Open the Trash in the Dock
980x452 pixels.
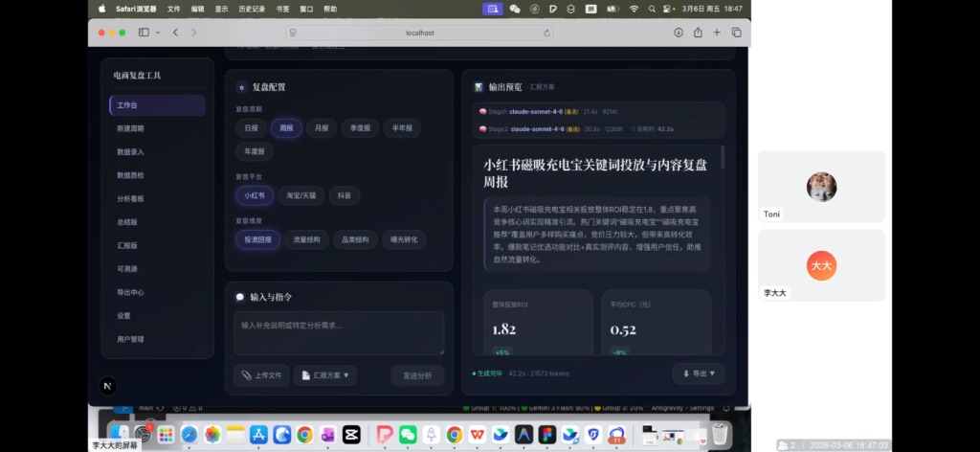(x=720, y=435)
